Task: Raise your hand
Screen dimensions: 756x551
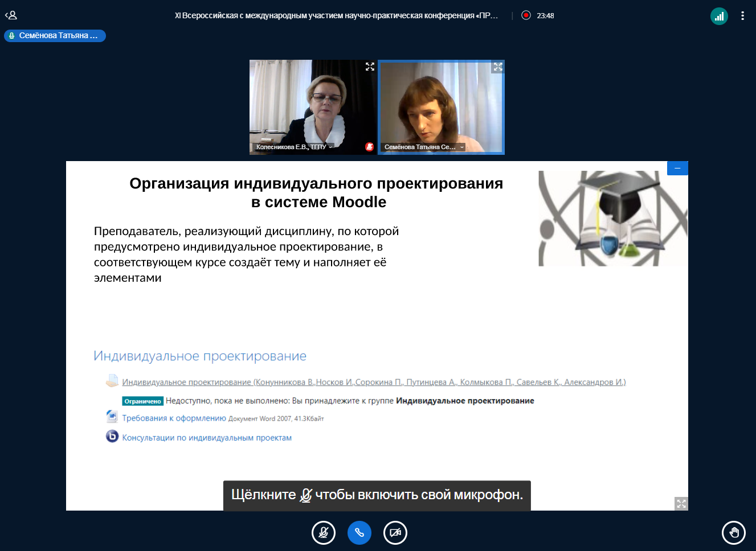Action: [734, 533]
